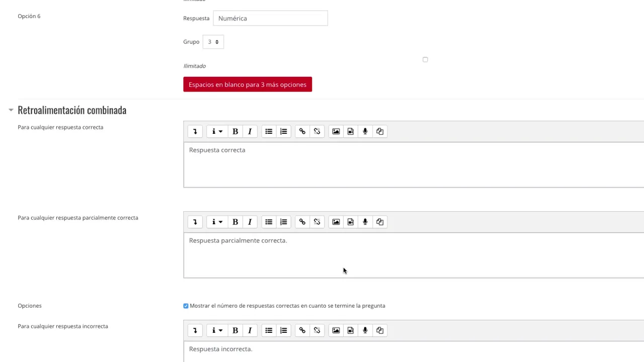Open the Grupo dropdown for Opción 6
The height and width of the screenshot is (362, 644).
point(213,42)
